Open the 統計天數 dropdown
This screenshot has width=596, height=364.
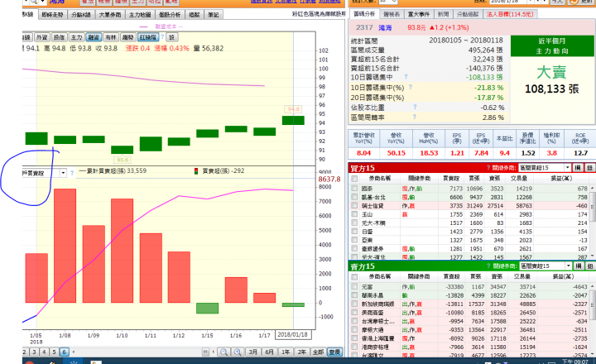pyautogui.click(x=394, y=2)
